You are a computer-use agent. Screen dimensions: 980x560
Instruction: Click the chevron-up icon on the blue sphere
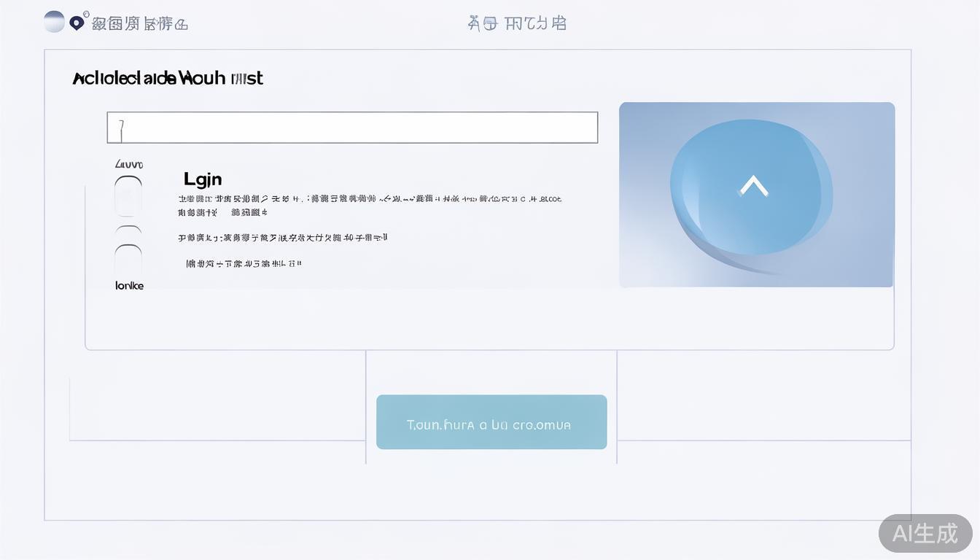pos(755,187)
